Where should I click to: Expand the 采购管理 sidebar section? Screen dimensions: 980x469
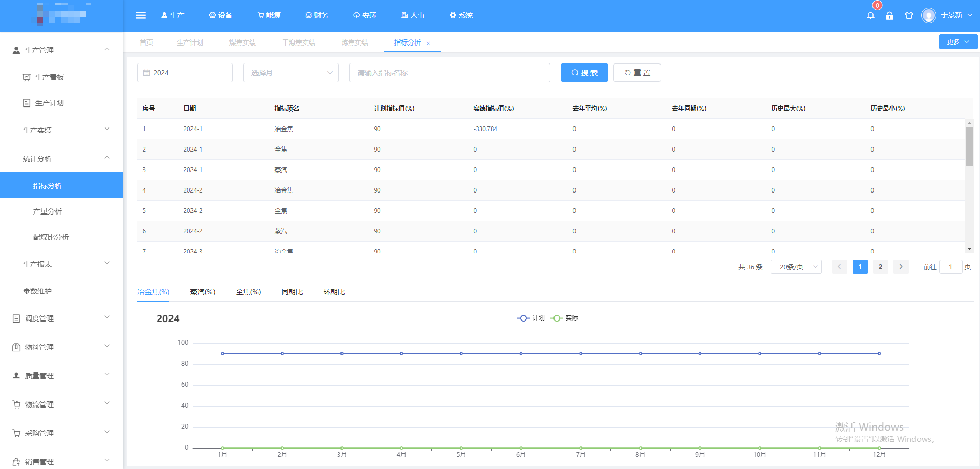[x=61, y=433]
